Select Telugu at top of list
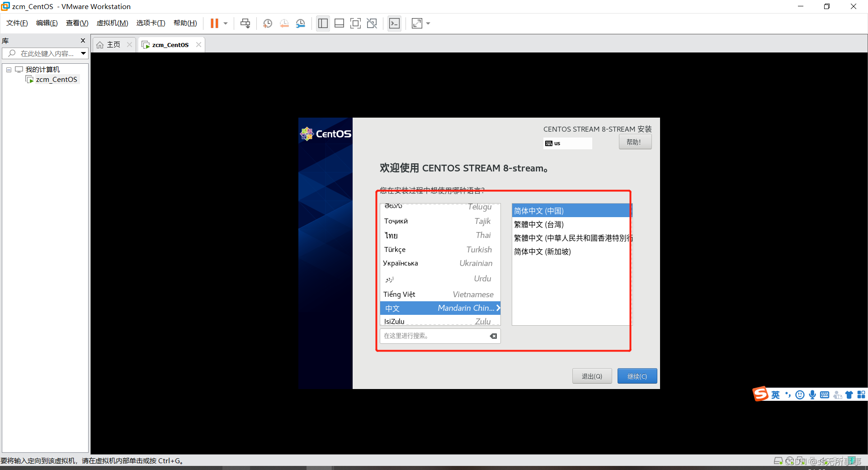Screen dimensions: 868x470 440,208
